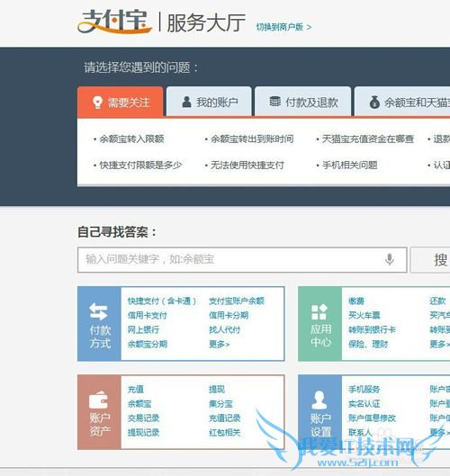Open 无法使用快捷支付 question
The height and width of the screenshot is (476, 450).
247,166
